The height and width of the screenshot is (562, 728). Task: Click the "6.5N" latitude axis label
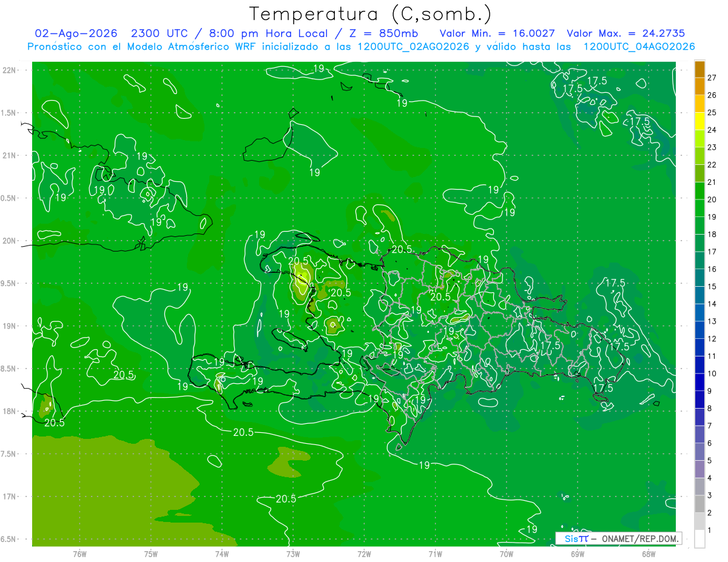[x=8, y=540]
